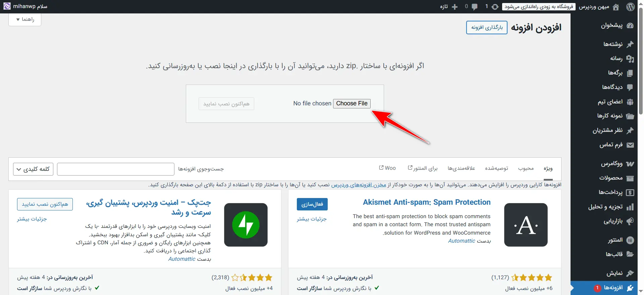Select the محبوب popular tab
The width and height of the screenshot is (644, 295).
tap(526, 168)
